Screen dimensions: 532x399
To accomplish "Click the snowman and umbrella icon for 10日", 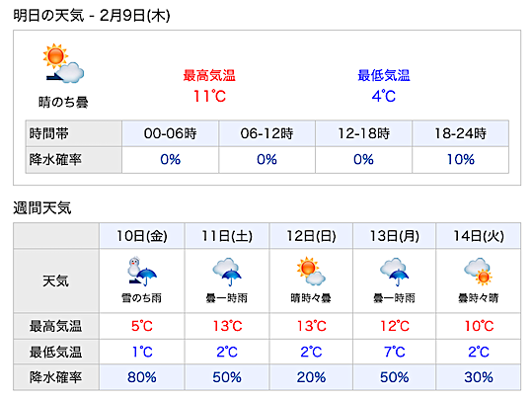I will click(142, 272).
